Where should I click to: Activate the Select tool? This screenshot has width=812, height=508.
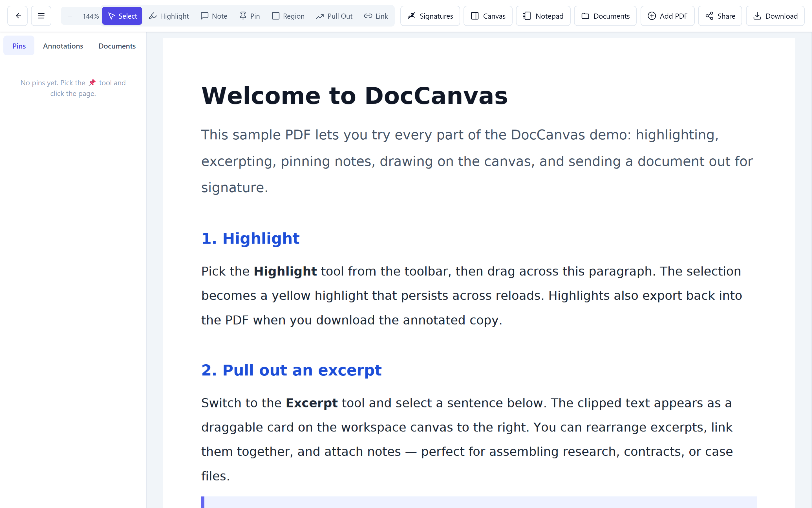tap(122, 16)
